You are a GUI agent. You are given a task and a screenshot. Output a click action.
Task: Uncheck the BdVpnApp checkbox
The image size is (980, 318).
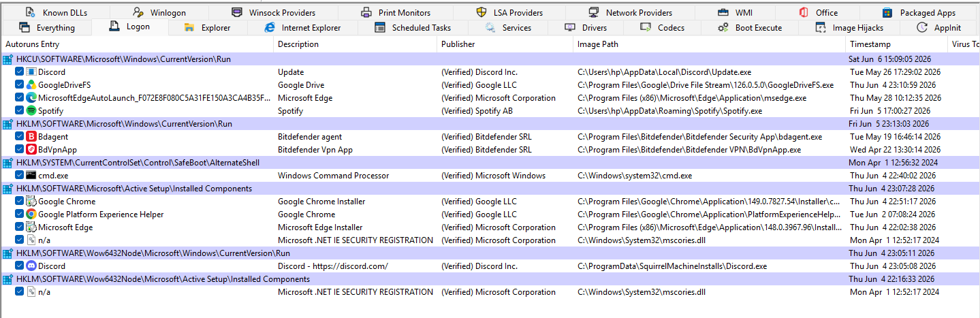[19, 150]
